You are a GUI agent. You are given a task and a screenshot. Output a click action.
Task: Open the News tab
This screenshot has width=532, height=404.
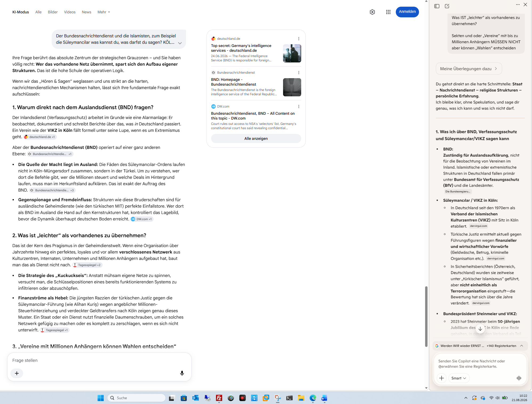coord(87,12)
